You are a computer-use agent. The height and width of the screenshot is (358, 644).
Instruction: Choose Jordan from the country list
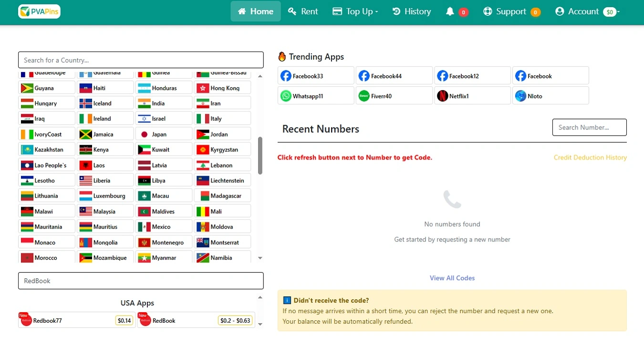pyautogui.click(x=223, y=134)
